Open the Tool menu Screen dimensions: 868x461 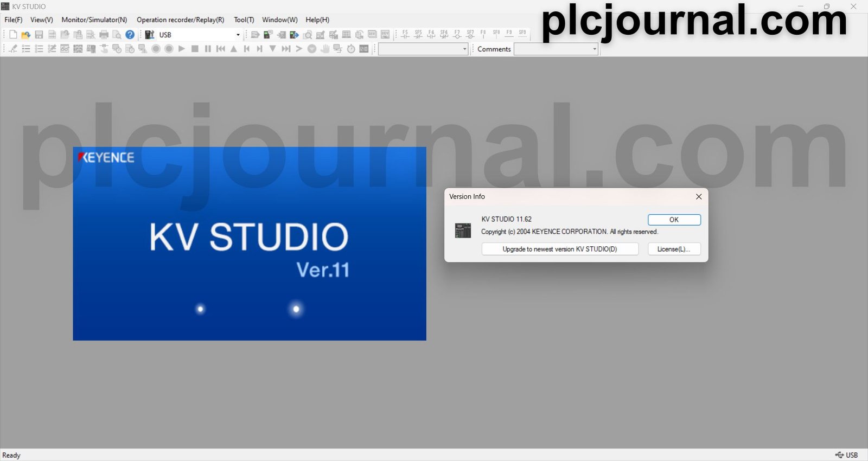point(244,20)
